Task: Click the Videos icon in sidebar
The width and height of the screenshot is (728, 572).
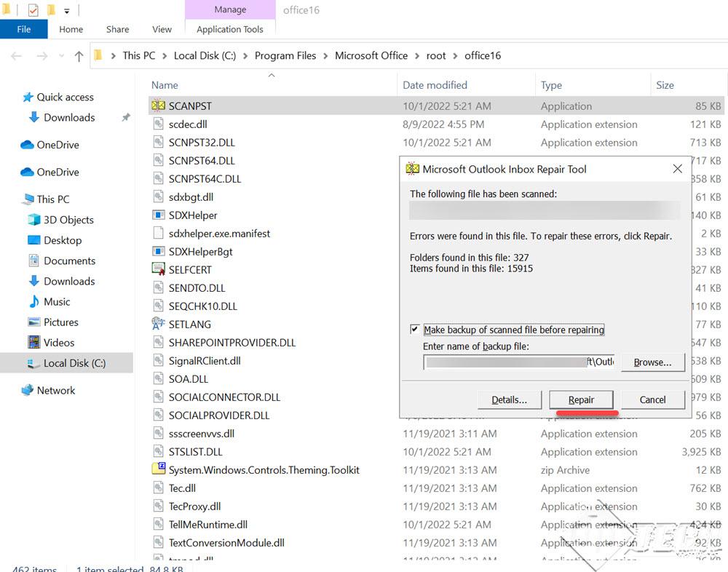Action: (34, 342)
